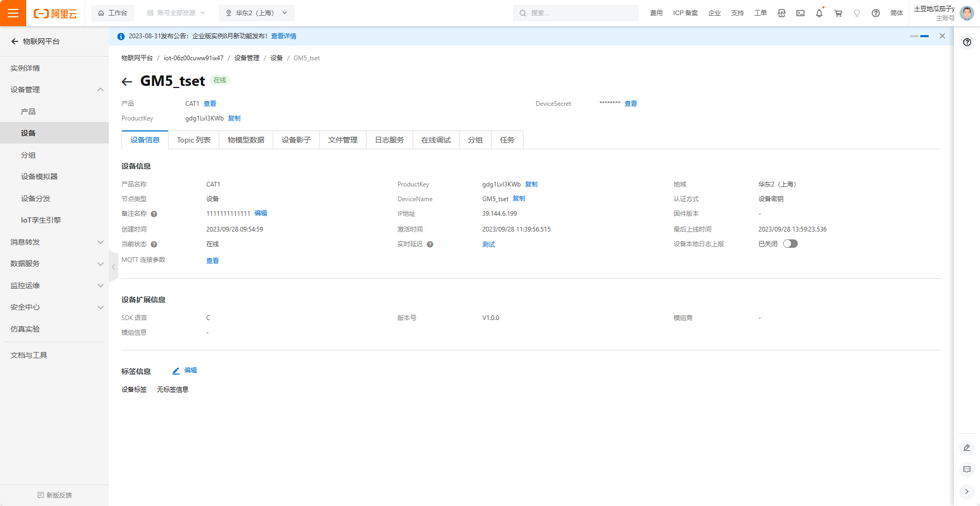This screenshot has width=980, height=506.
Task: Click the help icon beside 备注名称
Action: point(154,214)
